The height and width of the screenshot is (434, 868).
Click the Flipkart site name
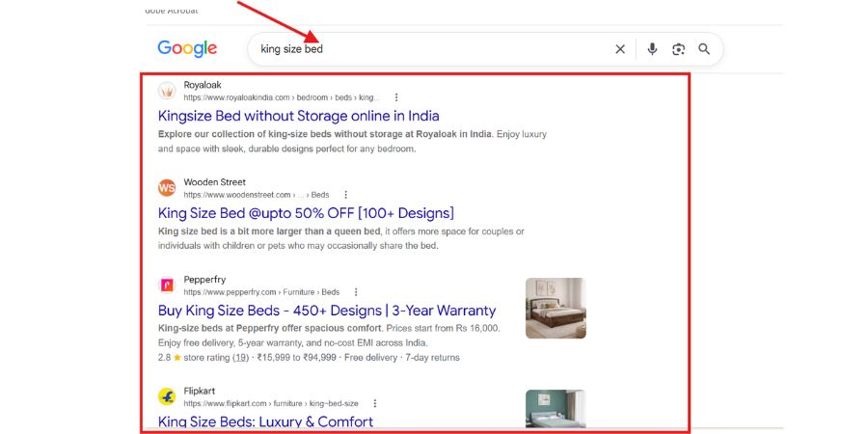[x=200, y=391]
